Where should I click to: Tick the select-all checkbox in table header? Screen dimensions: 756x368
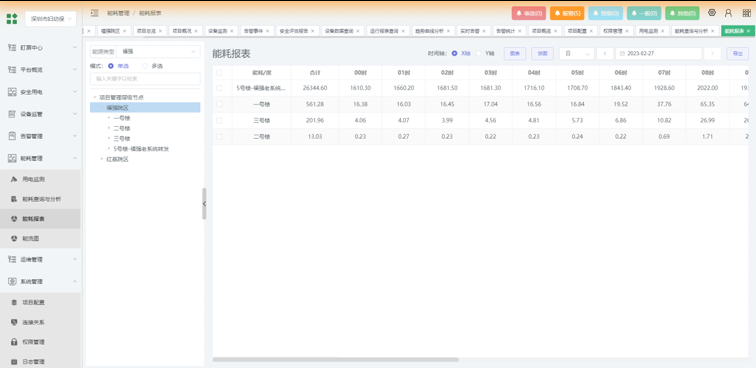219,73
